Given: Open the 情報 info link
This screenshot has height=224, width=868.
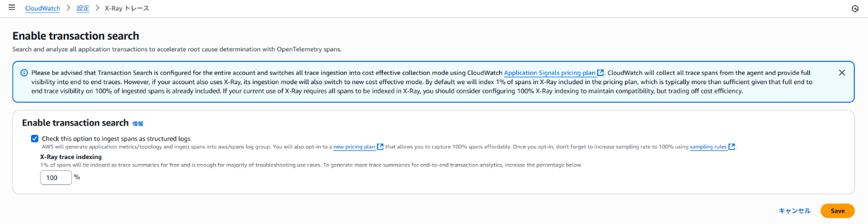Looking at the screenshot, I should pos(138,124).
